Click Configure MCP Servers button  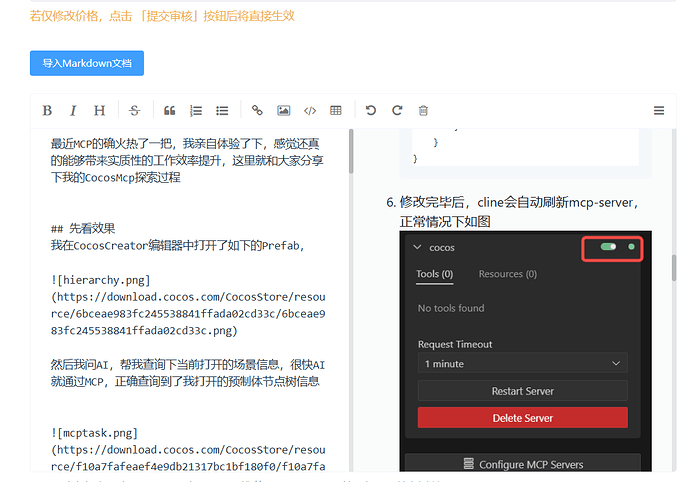pyautogui.click(x=522, y=464)
